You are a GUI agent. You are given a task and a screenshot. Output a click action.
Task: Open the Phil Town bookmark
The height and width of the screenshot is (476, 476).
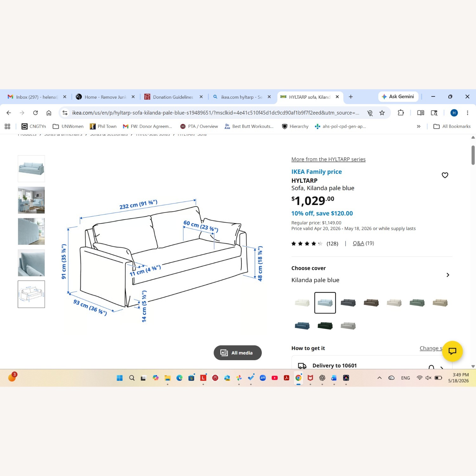coord(103,126)
